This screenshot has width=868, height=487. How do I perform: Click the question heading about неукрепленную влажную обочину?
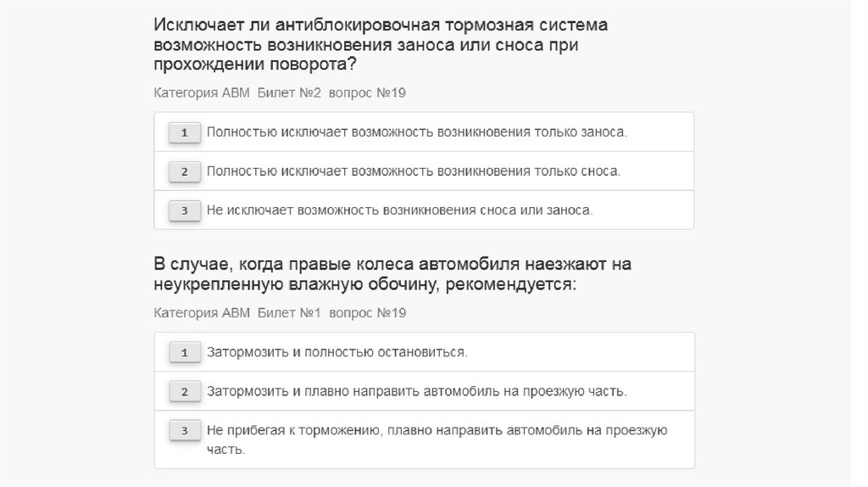392,274
